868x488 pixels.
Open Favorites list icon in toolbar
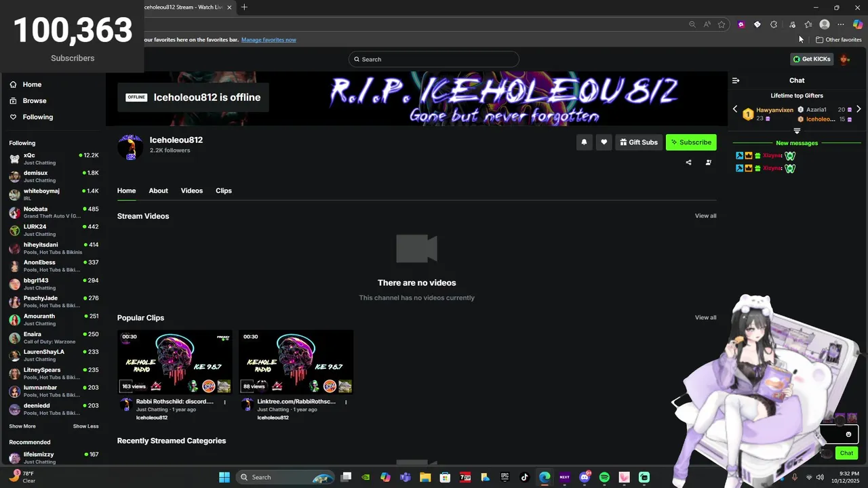[x=808, y=24]
